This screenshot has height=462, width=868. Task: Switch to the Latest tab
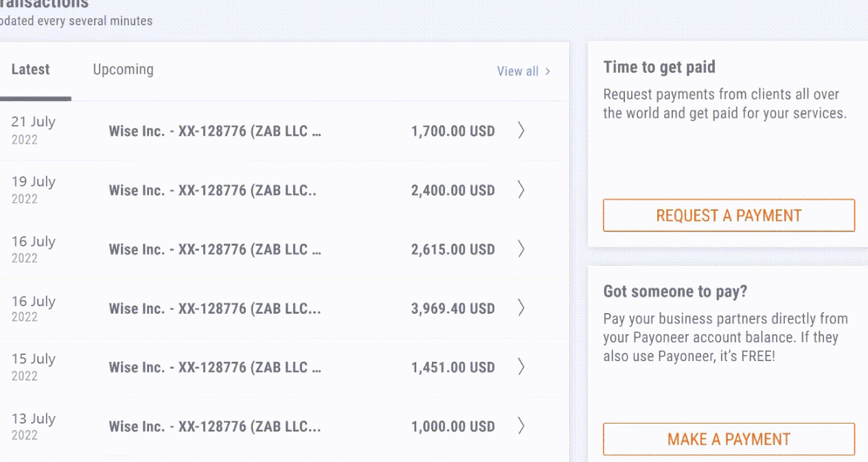click(31, 69)
